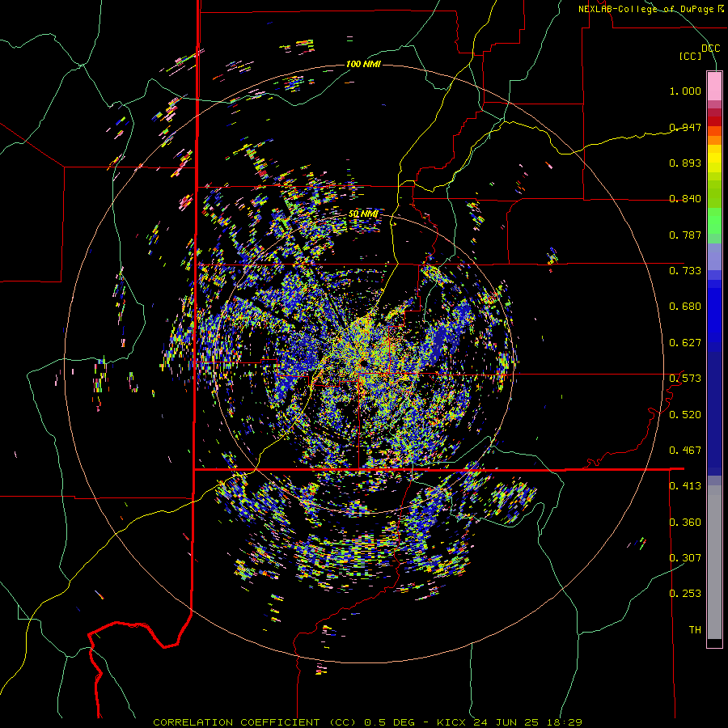This screenshot has width=728, height=728.
Task: Pick the lavender swatch near 0.733 on the color bar
Action: coord(714,256)
